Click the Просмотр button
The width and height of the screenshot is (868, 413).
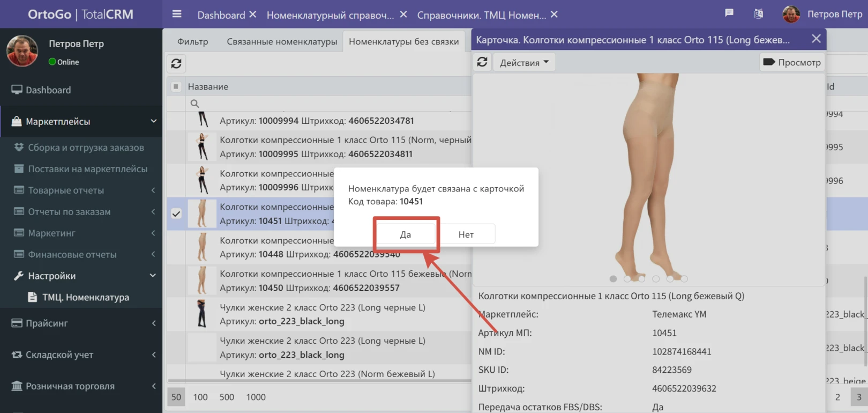click(x=792, y=62)
